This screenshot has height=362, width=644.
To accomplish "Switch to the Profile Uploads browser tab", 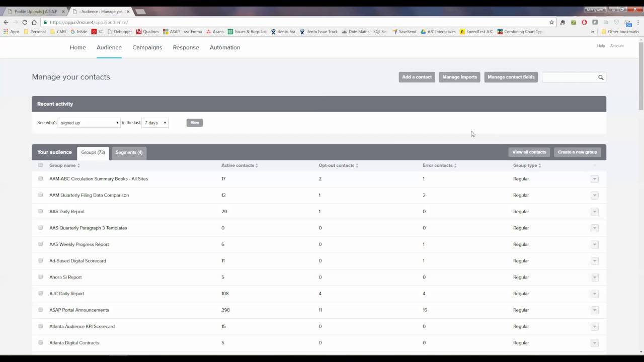I will click(35, 11).
